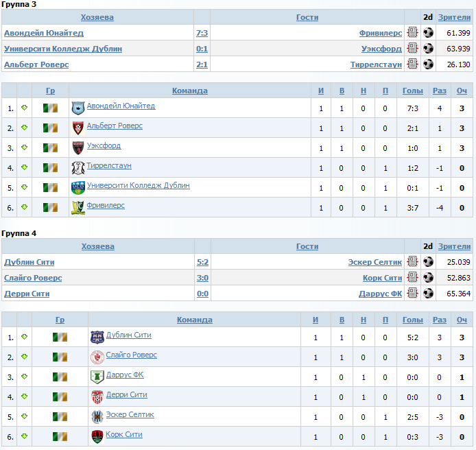Screen dimensions: 476x450
Task: Click green arrow icon beside Тиррелстаун position
Action: [x=25, y=167]
